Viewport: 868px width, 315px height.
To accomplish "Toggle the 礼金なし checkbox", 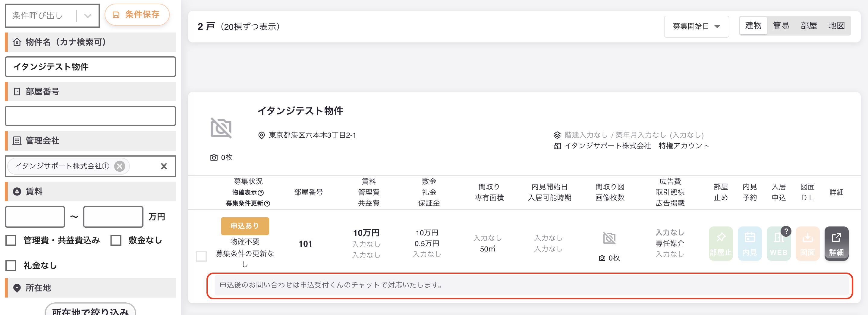I will 11,266.
